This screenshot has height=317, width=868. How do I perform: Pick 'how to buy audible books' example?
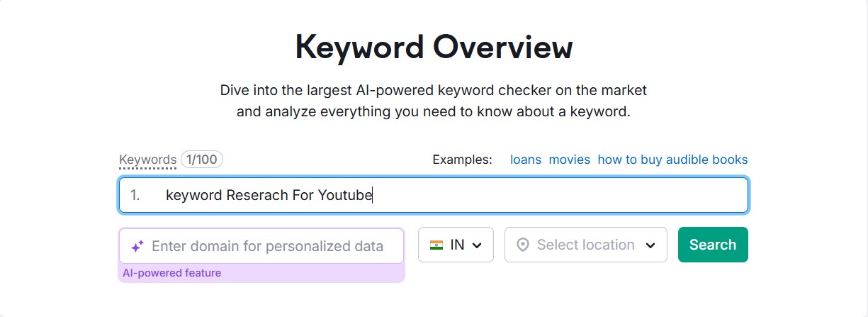[672, 160]
